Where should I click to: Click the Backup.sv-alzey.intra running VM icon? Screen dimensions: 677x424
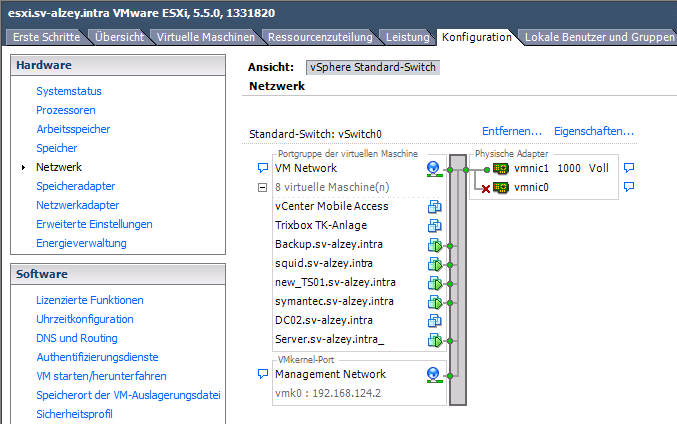coord(434,245)
